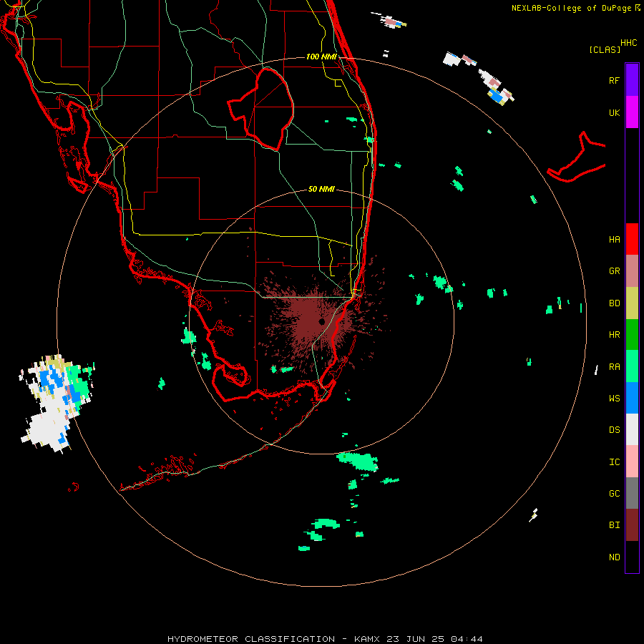
Task: Click the 'GC' legend label
Action: [x=614, y=494]
